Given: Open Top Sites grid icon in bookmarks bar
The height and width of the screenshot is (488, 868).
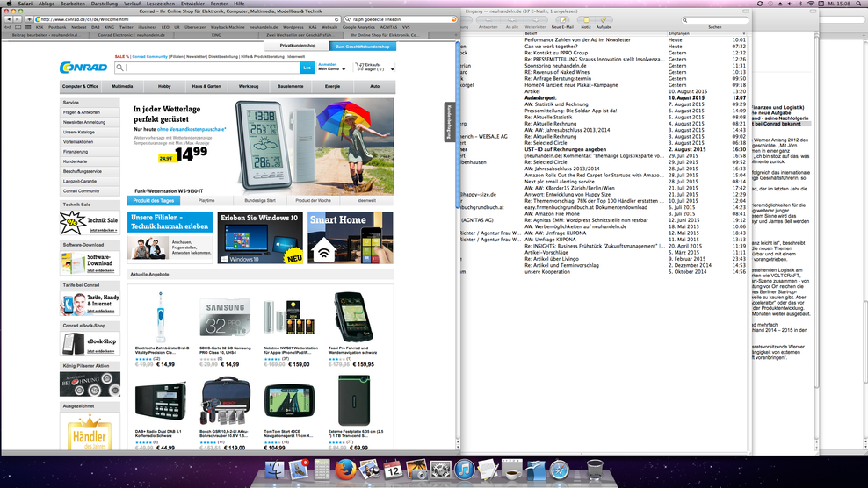Looking at the screenshot, I should (28, 27).
